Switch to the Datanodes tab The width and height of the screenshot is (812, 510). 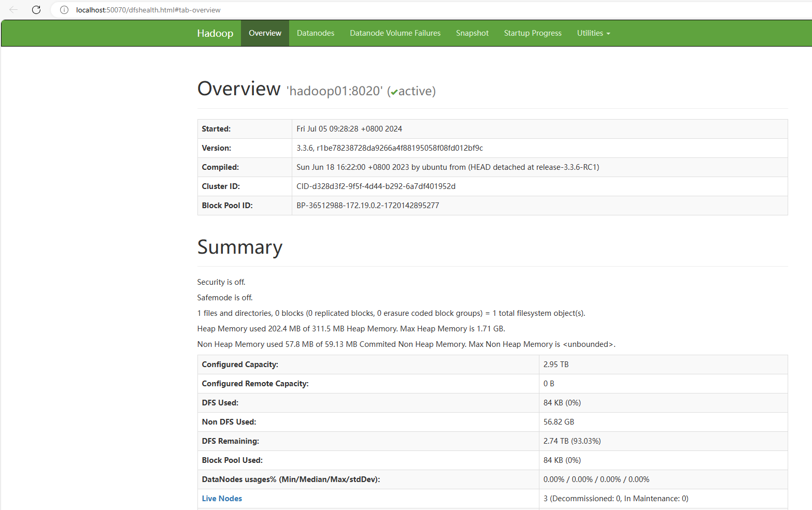coord(315,33)
